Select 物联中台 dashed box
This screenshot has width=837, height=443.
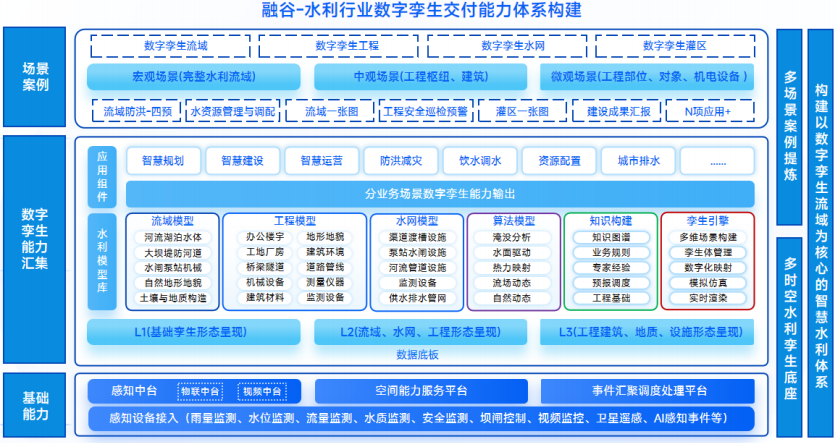click(200, 391)
